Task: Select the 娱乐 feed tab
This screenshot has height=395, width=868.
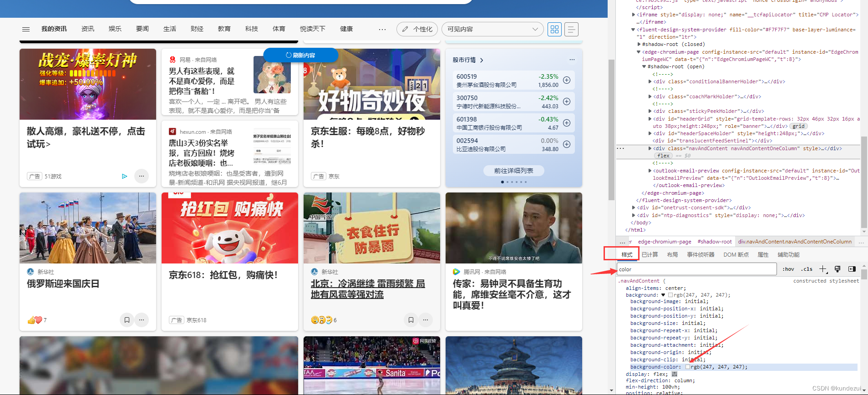Action: point(115,29)
